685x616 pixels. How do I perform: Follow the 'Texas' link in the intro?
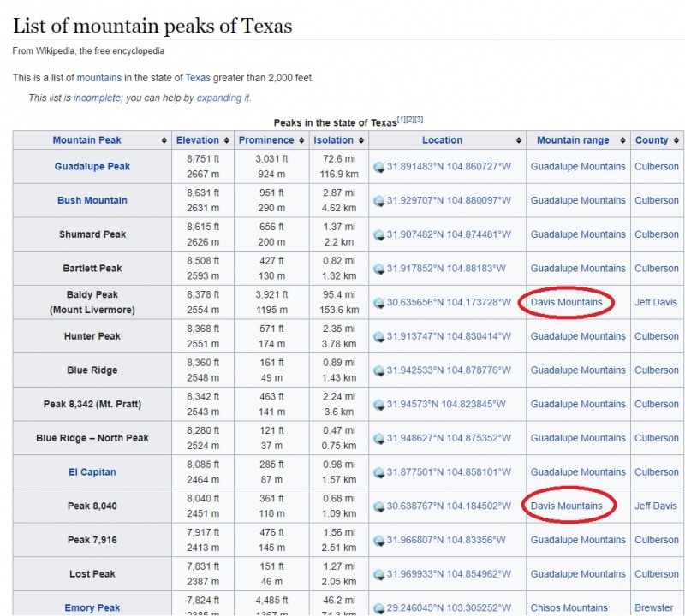coord(198,78)
